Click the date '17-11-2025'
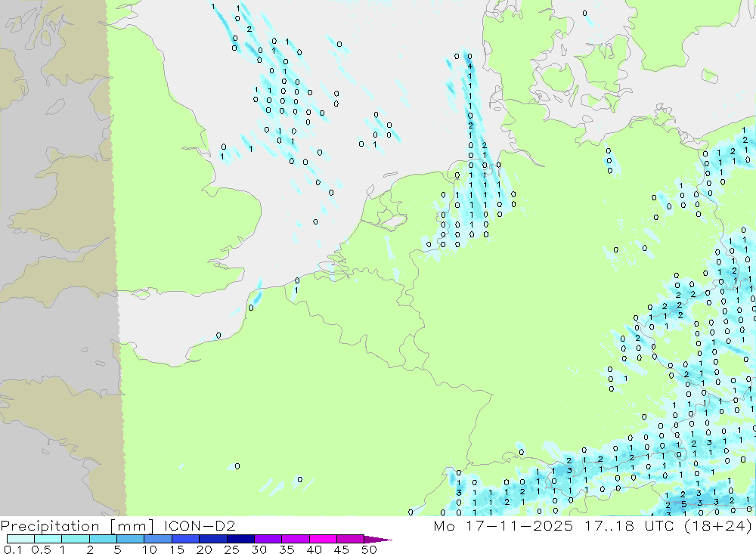Image resolution: width=756 pixels, height=554 pixels. pyautogui.click(x=519, y=525)
